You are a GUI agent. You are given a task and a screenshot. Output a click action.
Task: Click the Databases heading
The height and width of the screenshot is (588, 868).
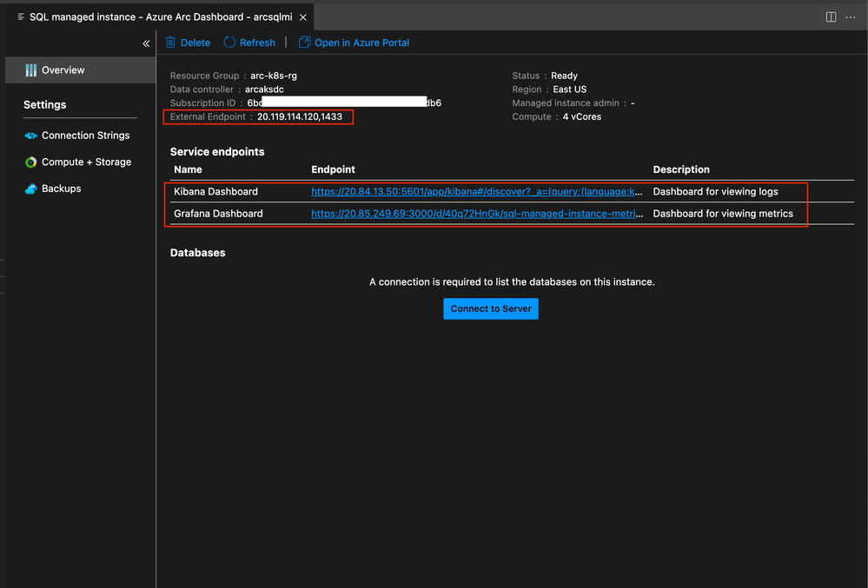(x=197, y=253)
